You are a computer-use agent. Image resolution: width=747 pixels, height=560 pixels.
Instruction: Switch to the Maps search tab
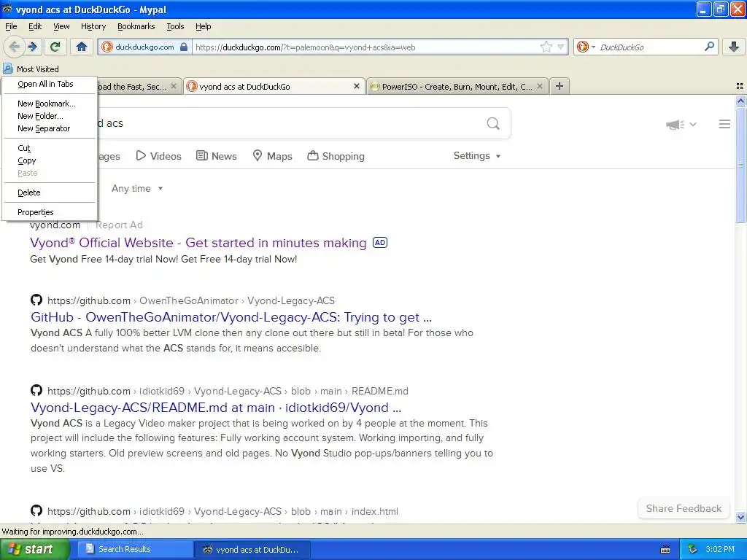[x=272, y=156]
